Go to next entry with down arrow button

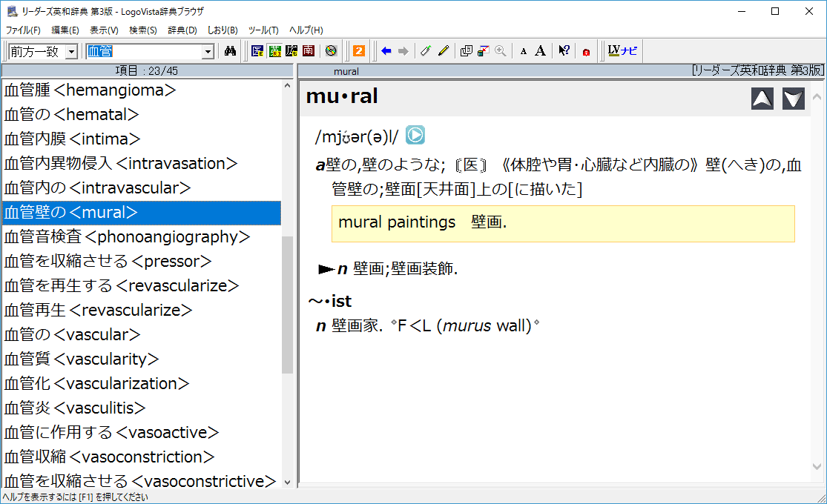793,99
